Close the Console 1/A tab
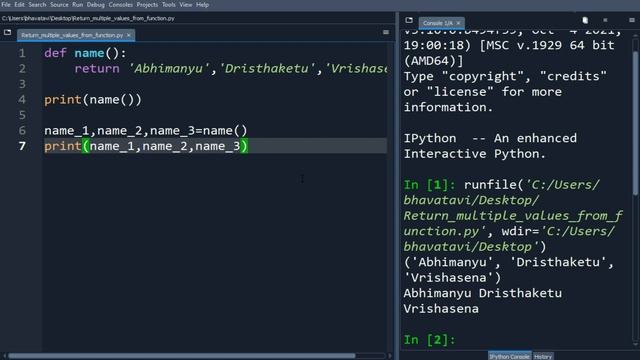 pyautogui.click(x=458, y=23)
